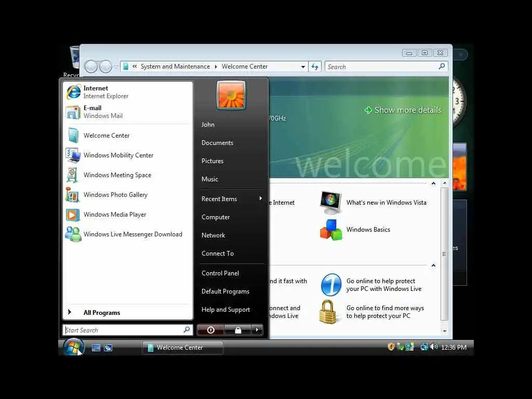532x399 pixels.
Task: Click Show more details link
Action: point(403,110)
